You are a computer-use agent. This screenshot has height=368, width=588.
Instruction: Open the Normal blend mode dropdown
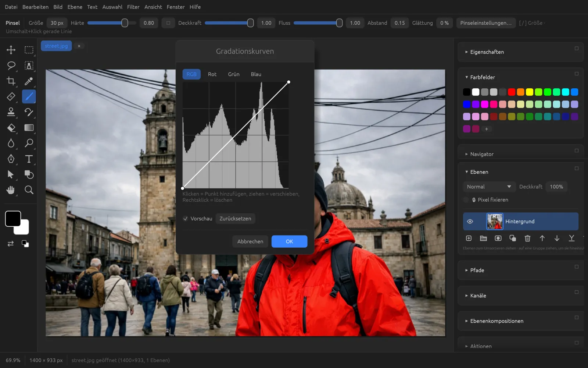[x=489, y=187]
